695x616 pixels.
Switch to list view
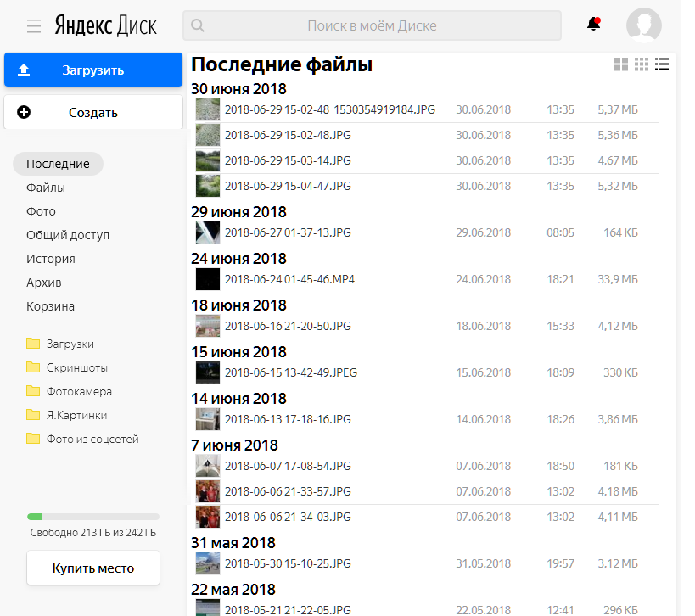click(662, 64)
